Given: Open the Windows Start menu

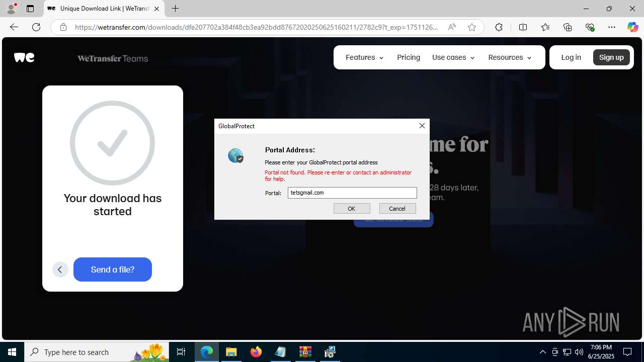Looking at the screenshot, I should point(12,352).
